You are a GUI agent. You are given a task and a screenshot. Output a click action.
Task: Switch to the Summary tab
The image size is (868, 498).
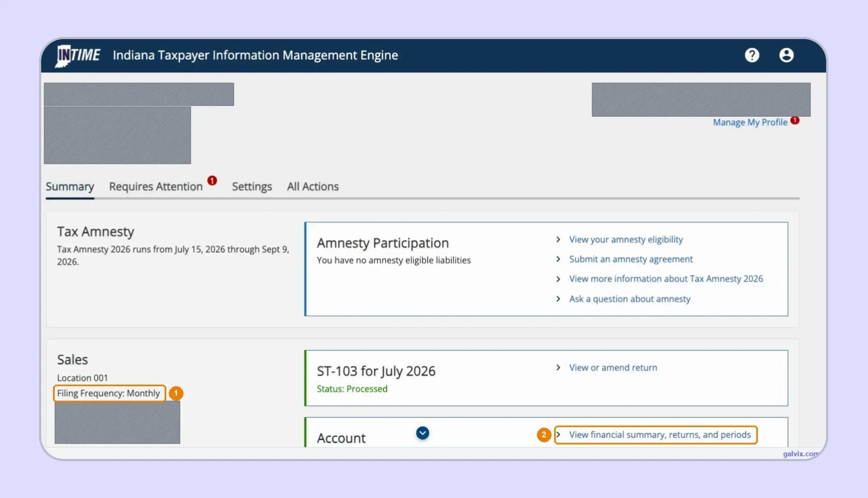[70, 187]
